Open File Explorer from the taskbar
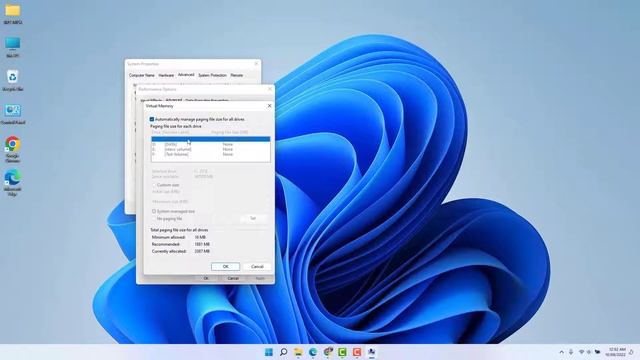The width and height of the screenshot is (640, 360). coord(298,352)
